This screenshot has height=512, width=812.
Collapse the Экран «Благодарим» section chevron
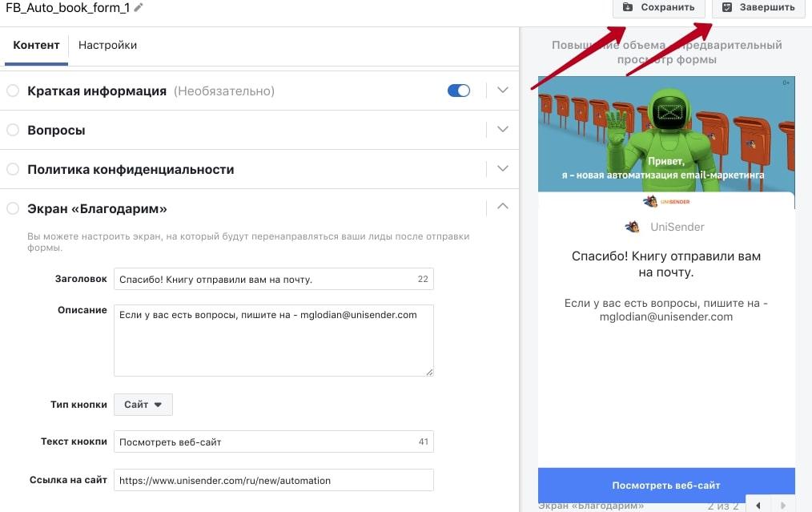click(x=502, y=206)
